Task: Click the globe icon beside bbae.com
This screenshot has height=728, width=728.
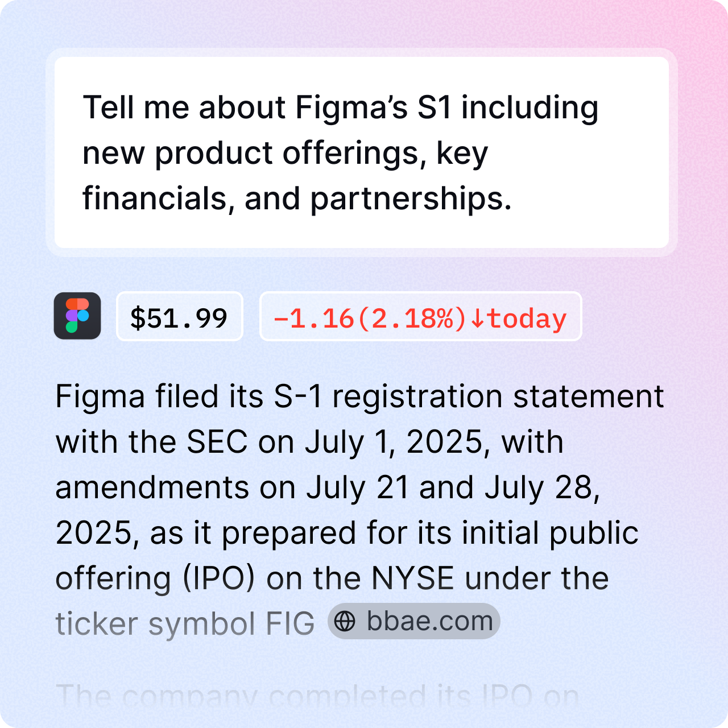Action: [345, 621]
